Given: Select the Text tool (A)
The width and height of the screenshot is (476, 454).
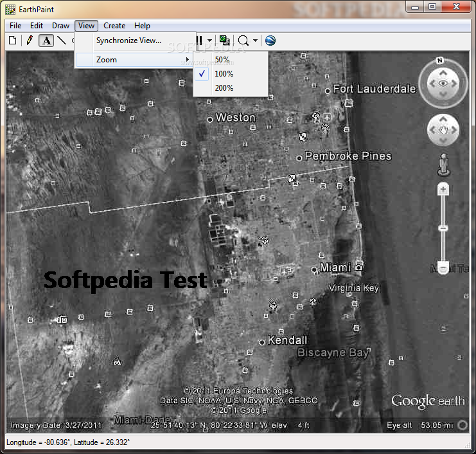Looking at the screenshot, I should pyautogui.click(x=46, y=41).
